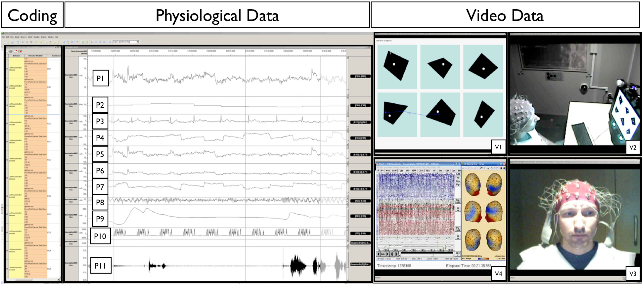The width and height of the screenshot is (644, 285).
Task: Toggle the Auto button in BESA playback
Action: 383,254
